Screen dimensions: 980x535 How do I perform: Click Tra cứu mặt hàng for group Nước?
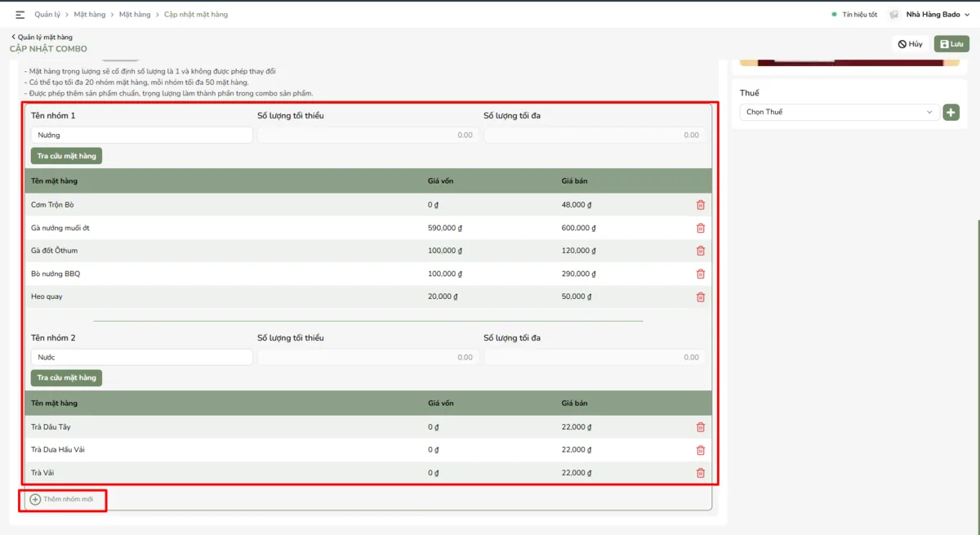click(x=66, y=377)
